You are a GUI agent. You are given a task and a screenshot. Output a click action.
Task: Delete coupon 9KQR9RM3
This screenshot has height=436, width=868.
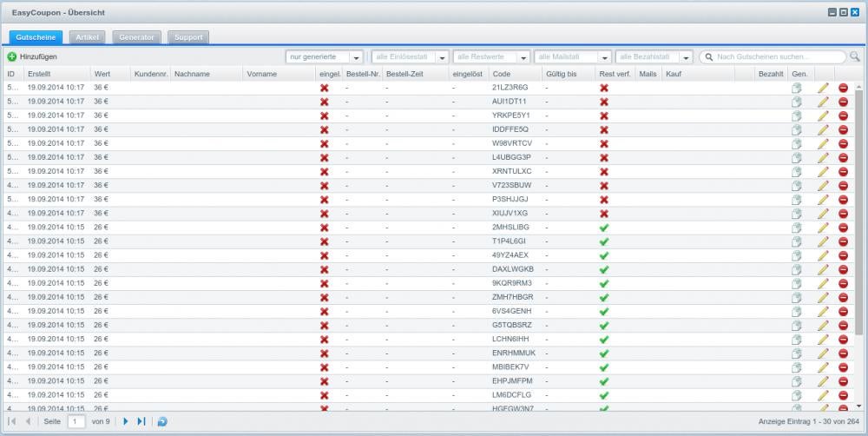click(843, 284)
